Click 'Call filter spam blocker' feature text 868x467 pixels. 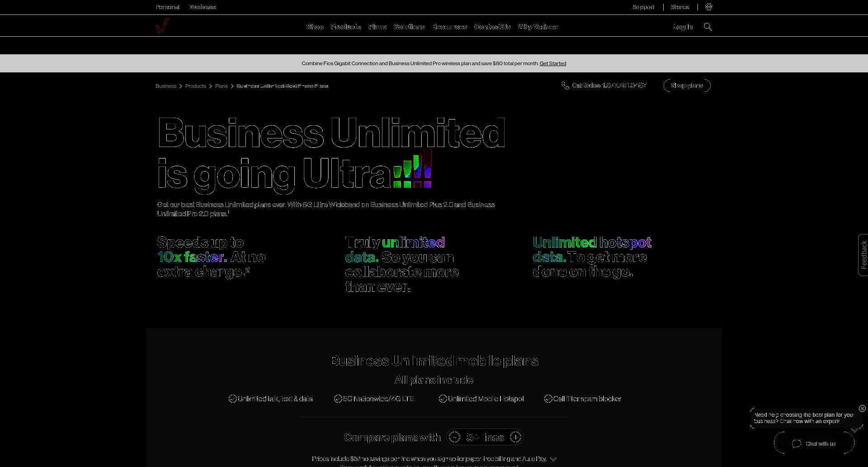pyautogui.click(x=587, y=399)
